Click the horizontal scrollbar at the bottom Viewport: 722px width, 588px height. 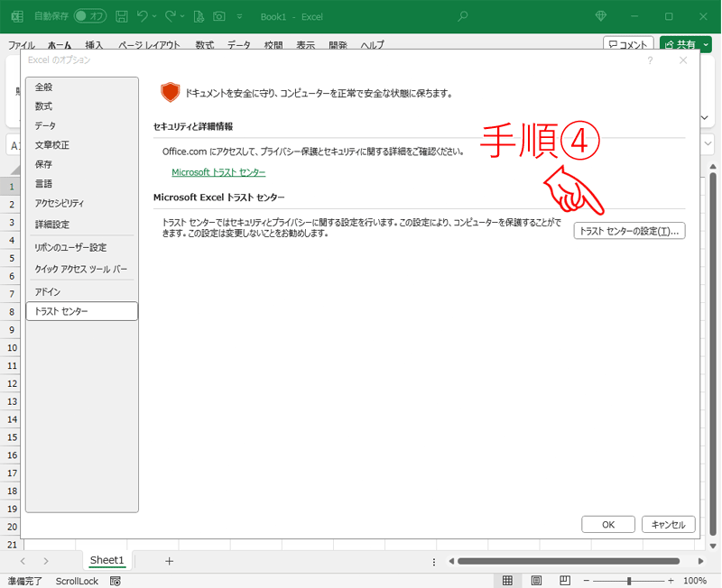point(569,561)
